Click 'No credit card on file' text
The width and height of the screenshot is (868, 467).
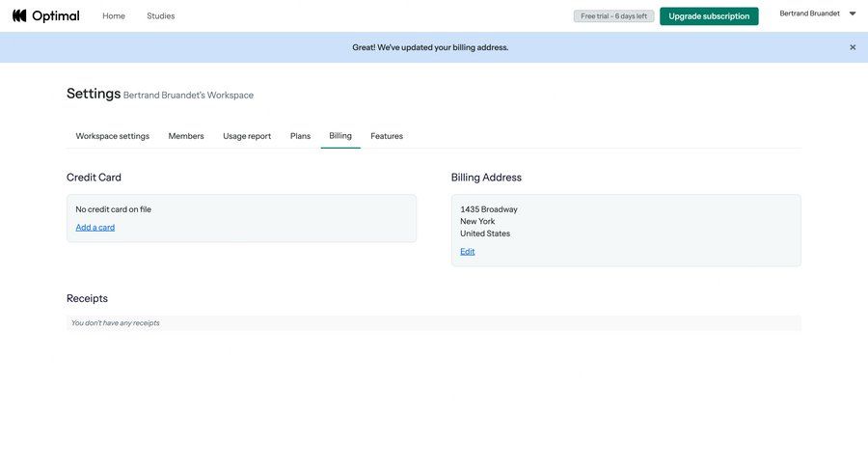(114, 209)
